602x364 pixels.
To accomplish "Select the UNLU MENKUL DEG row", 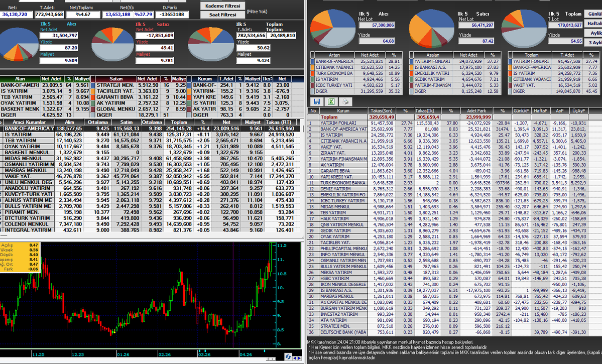I will pos(149,182).
